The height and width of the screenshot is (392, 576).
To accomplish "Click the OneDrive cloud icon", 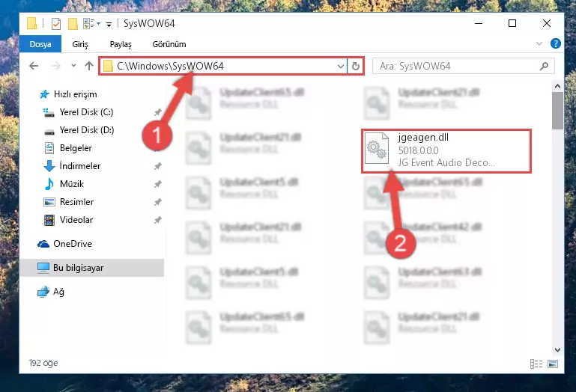I will (x=43, y=244).
